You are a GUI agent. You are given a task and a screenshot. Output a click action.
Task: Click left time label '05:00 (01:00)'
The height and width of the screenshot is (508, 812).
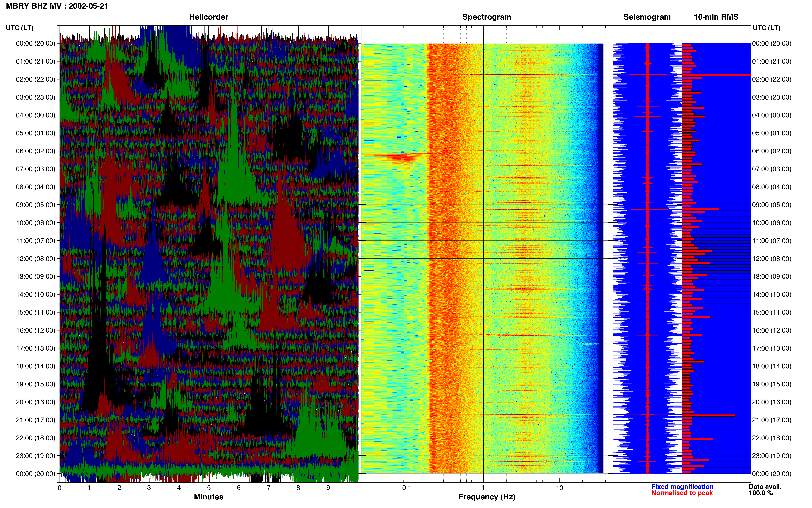36,133
